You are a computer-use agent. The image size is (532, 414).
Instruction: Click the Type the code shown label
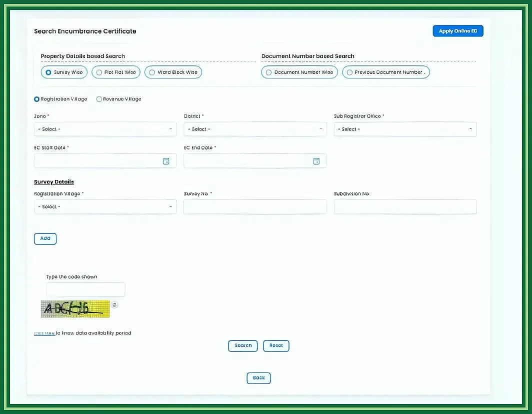tap(71, 277)
